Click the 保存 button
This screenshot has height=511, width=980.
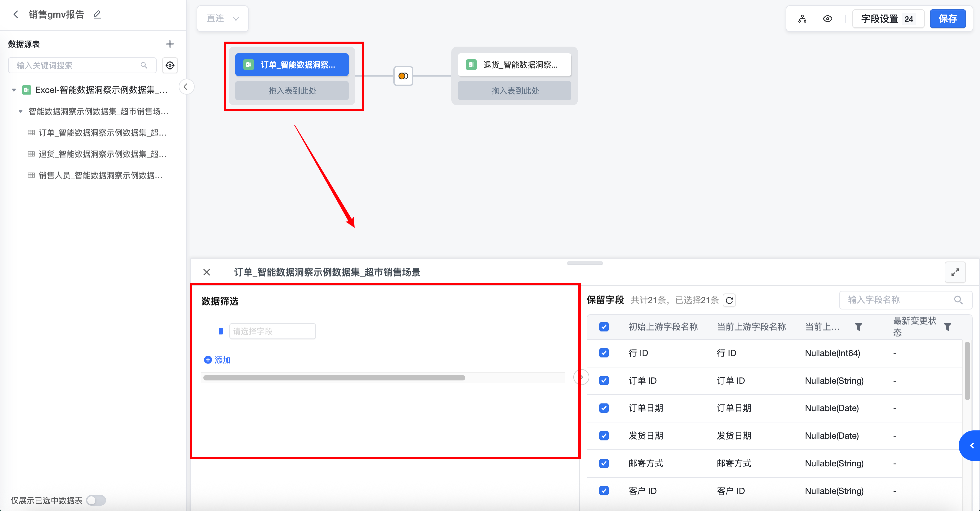947,19
